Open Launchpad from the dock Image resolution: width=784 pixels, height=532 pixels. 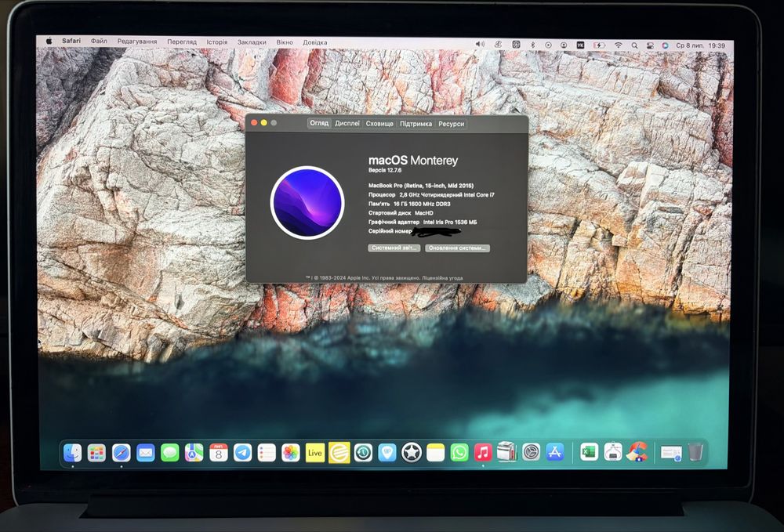click(96, 453)
